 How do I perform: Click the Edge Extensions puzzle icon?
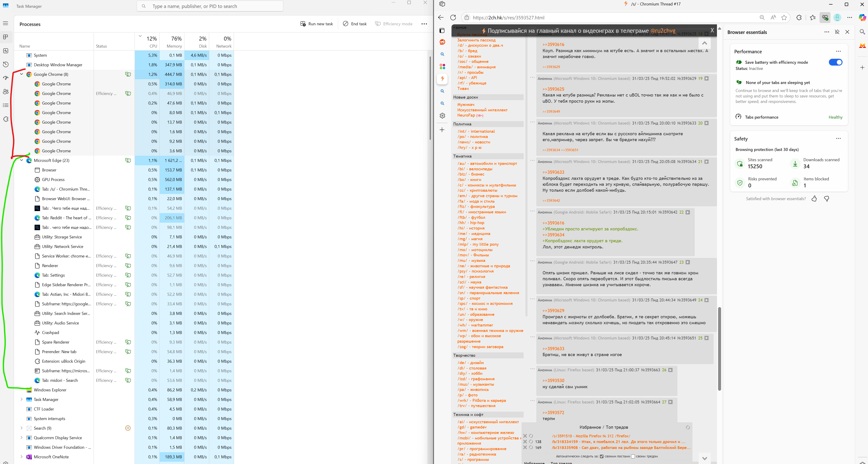click(799, 18)
